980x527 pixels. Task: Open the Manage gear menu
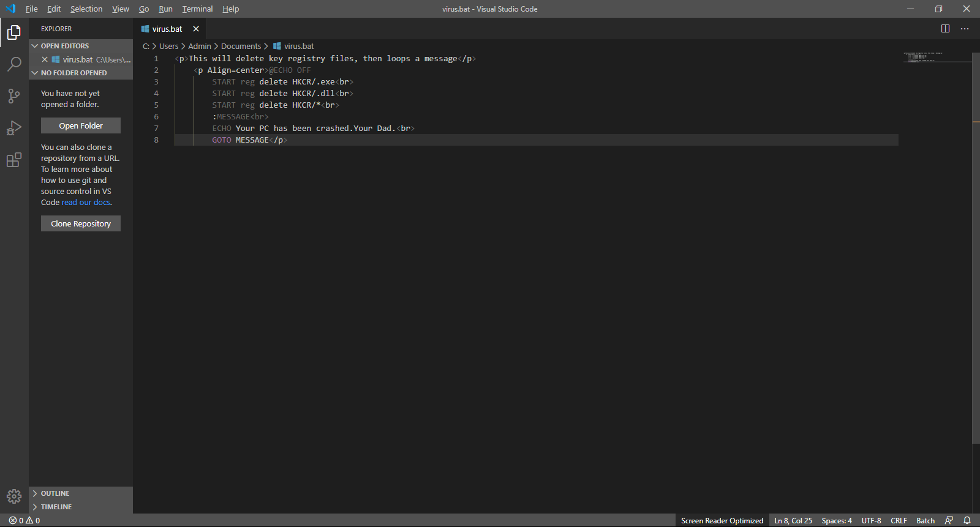[x=14, y=496]
